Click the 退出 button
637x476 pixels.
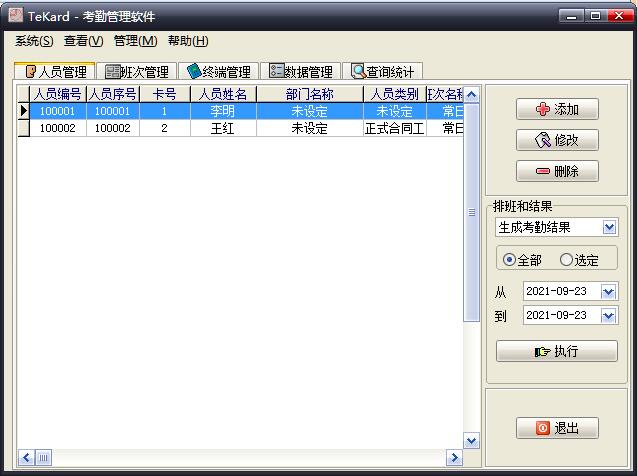tap(557, 428)
